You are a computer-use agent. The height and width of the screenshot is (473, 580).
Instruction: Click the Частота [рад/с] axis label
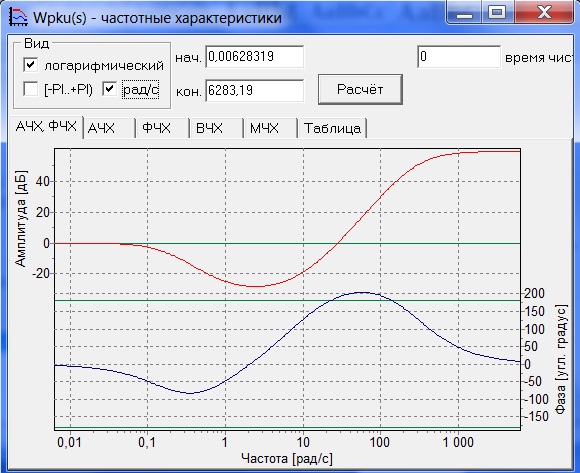(x=287, y=459)
